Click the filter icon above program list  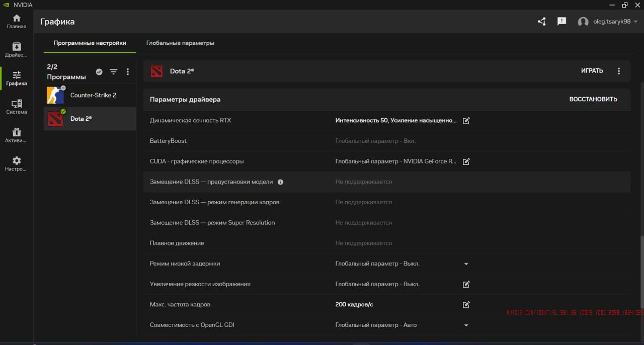point(114,72)
